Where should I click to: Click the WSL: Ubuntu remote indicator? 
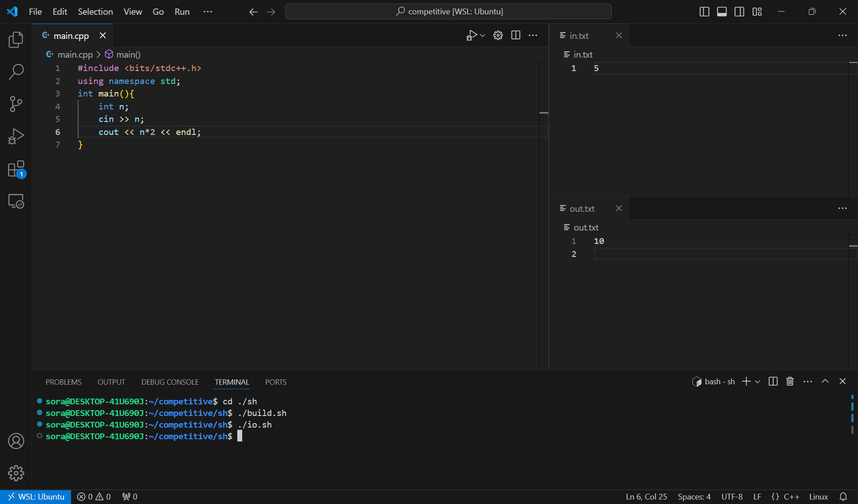(x=36, y=496)
